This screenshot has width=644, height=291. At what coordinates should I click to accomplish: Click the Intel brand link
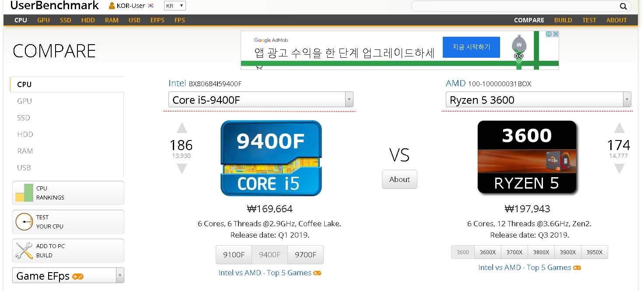(x=177, y=83)
